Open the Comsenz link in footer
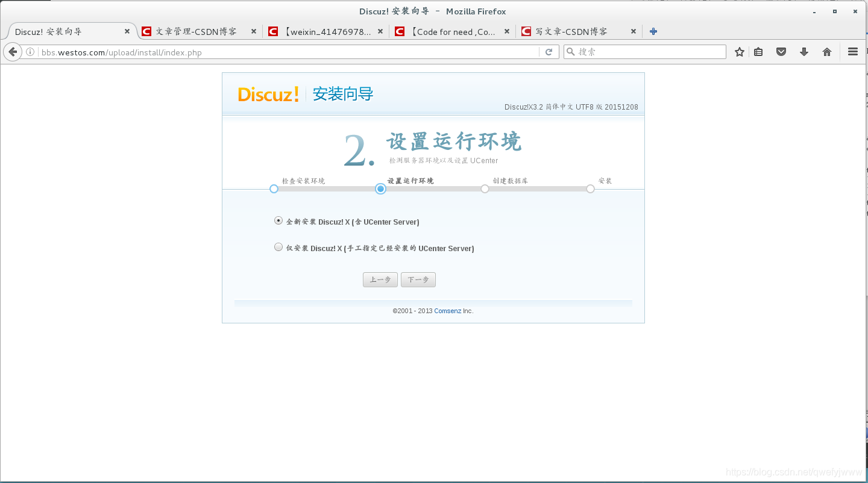 (447, 311)
